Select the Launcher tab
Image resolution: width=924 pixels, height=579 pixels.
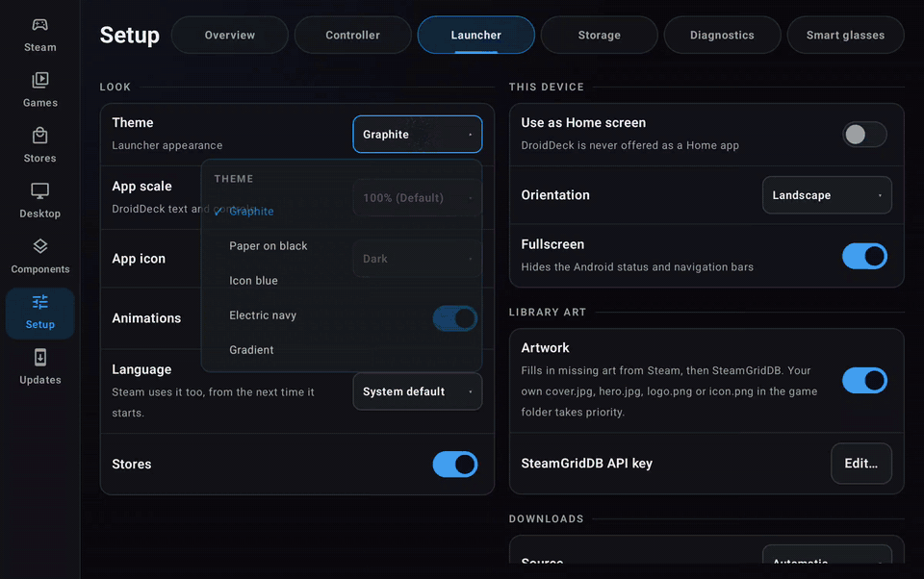click(476, 35)
